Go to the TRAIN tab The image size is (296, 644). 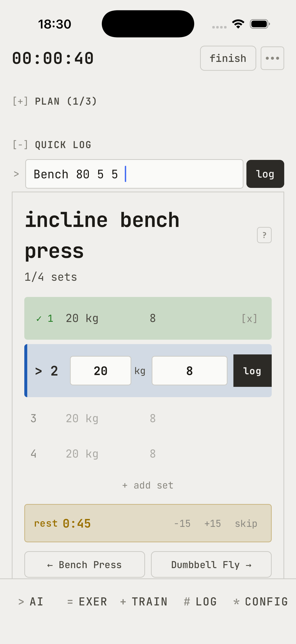[144, 602]
